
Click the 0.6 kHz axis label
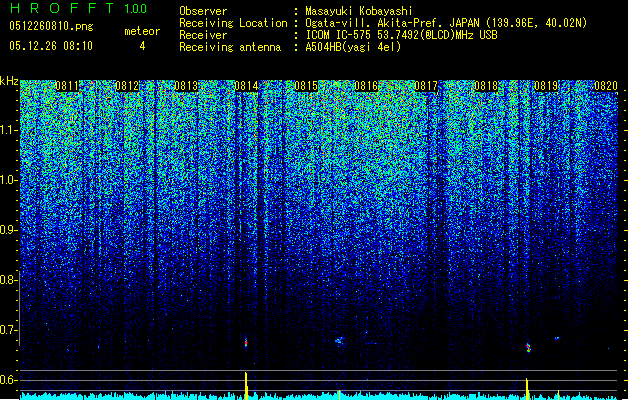tap(8, 380)
